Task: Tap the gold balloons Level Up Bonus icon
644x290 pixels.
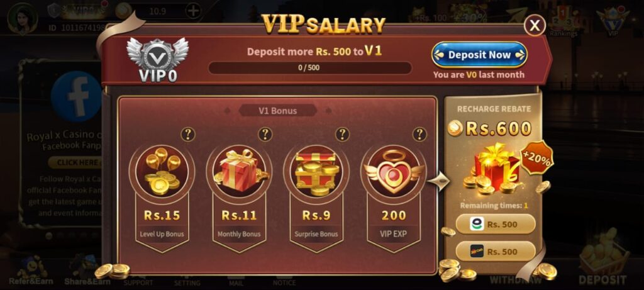Action: [162, 171]
